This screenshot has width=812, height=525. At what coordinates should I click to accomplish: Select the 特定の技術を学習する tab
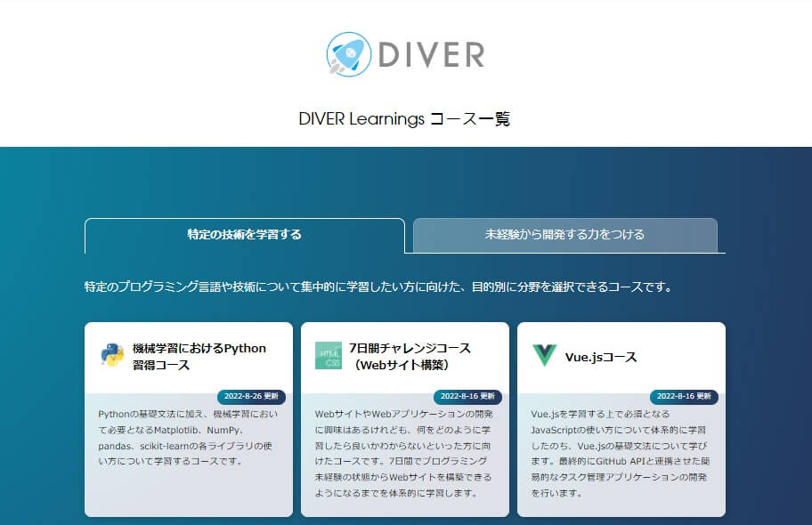245,235
